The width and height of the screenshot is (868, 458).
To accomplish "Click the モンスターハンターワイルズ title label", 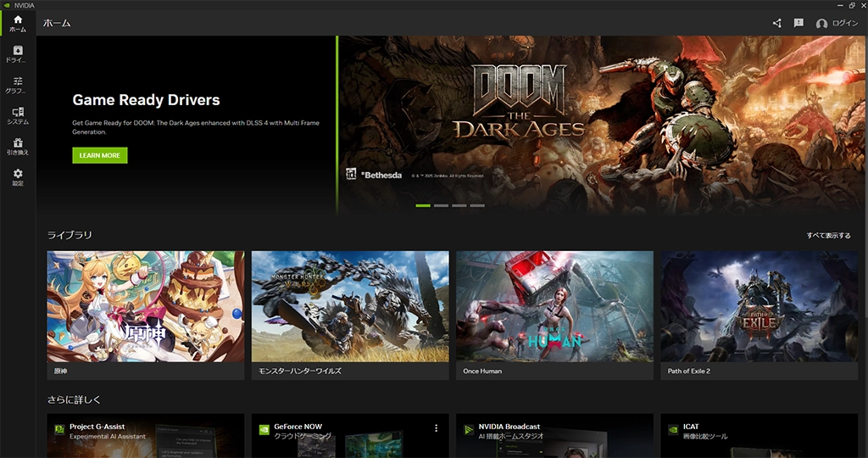I will (299, 371).
